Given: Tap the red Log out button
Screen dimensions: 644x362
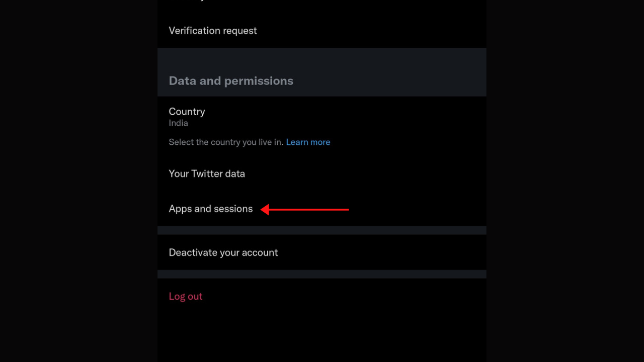Looking at the screenshot, I should pos(186,296).
